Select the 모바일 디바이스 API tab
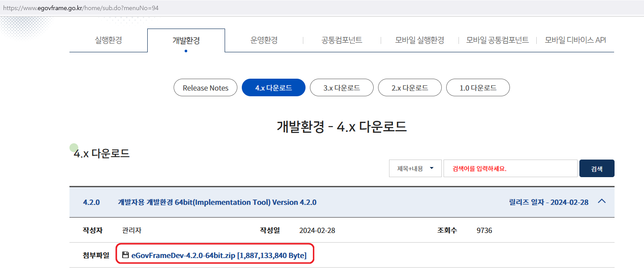This screenshot has height=269, width=644. [x=575, y=40]
